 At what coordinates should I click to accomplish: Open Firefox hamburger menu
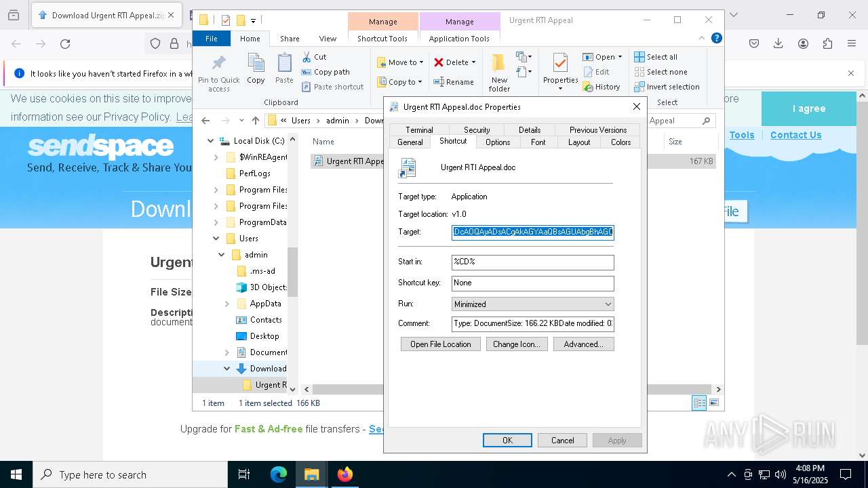click(x=852, y=44)
